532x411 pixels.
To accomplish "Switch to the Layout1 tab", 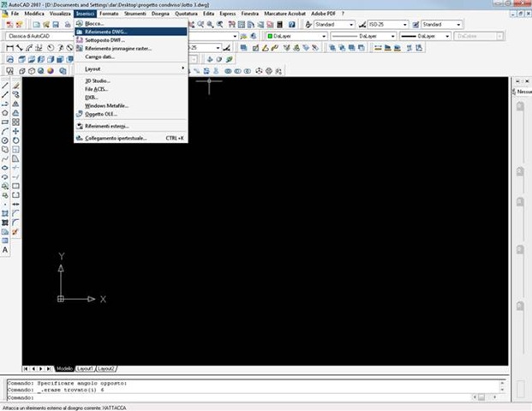I will point(85,367).
